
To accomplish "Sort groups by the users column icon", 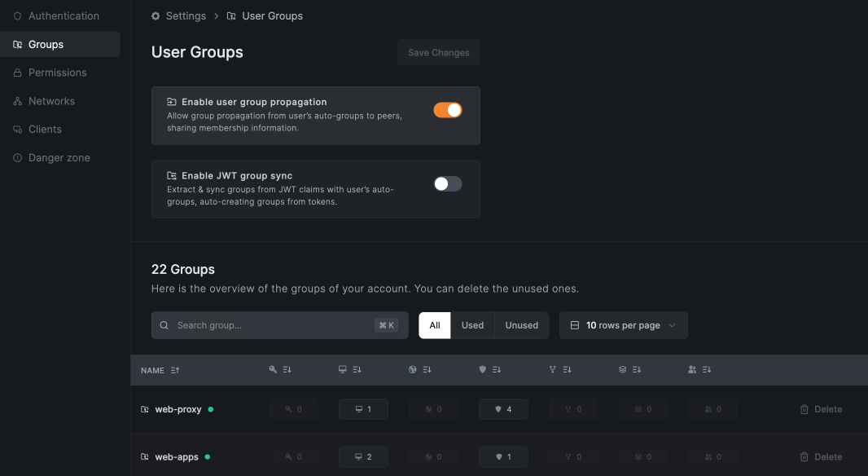I will tap(699, 370).
